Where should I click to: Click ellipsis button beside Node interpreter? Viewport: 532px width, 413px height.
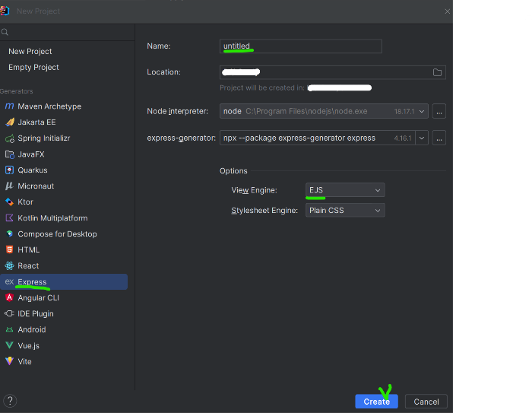pyautogui.click(x=439, y=111)
